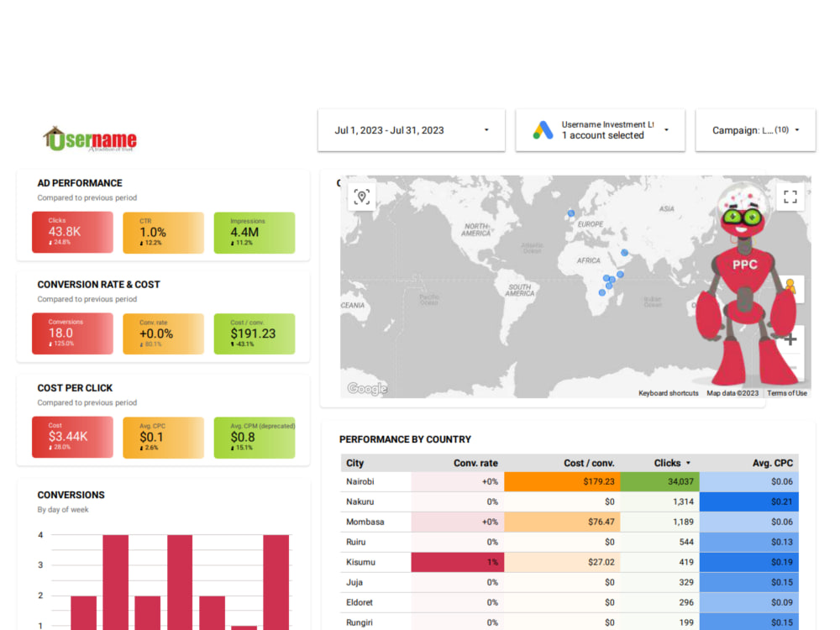Zoom in map with plus button
The image size is (840, 630).
[x=790, y=339]
